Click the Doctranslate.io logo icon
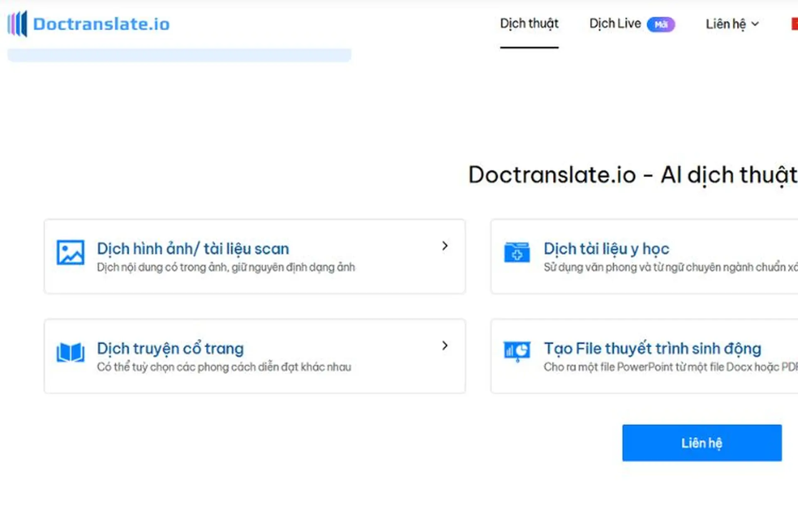Screen dimensions: 798x532 (17, 24)
